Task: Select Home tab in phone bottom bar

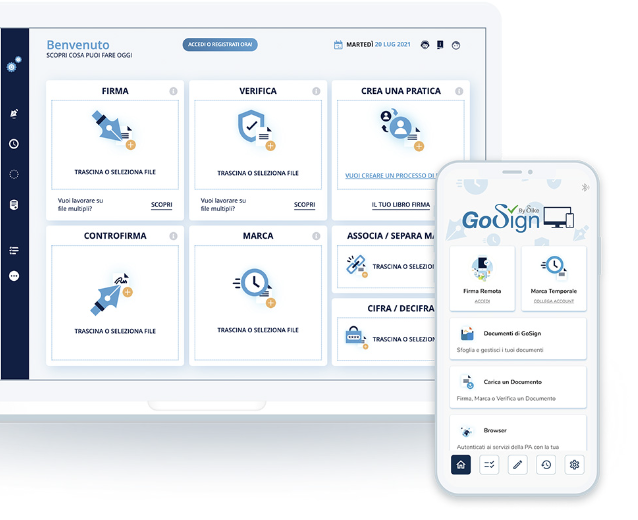Action: [x=461, y=465]
